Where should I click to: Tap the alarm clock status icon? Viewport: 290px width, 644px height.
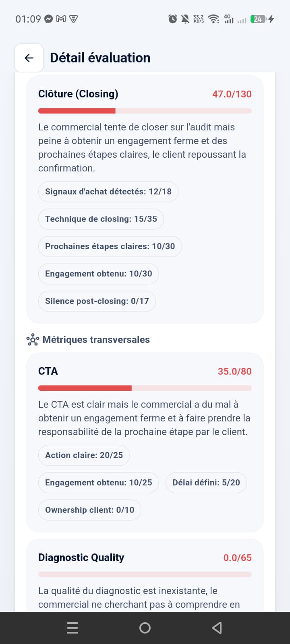(x=173, y=19)
